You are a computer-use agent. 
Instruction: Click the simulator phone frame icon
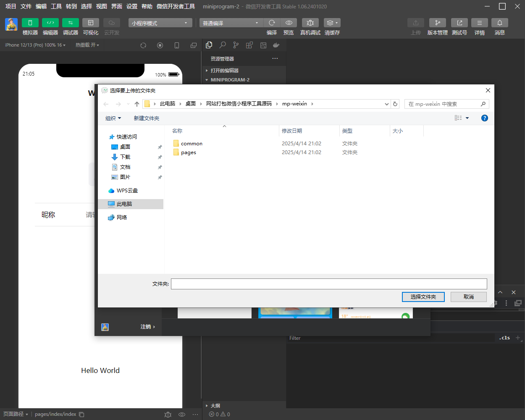(177, 45)
